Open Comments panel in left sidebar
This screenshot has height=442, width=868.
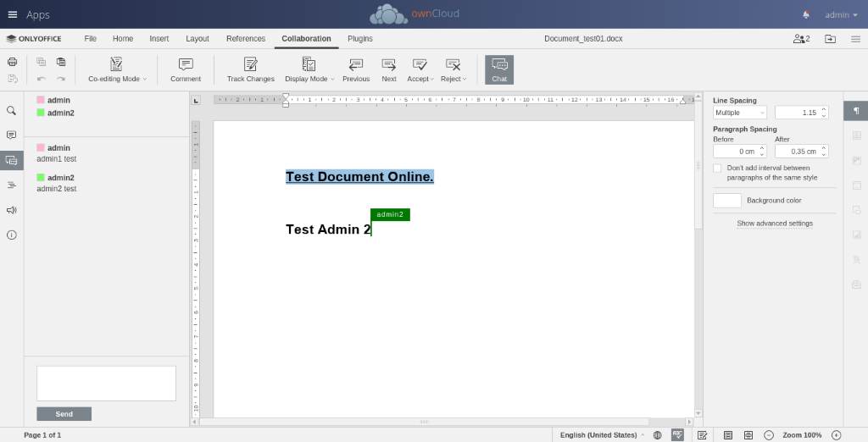click(x=12, y=135)
